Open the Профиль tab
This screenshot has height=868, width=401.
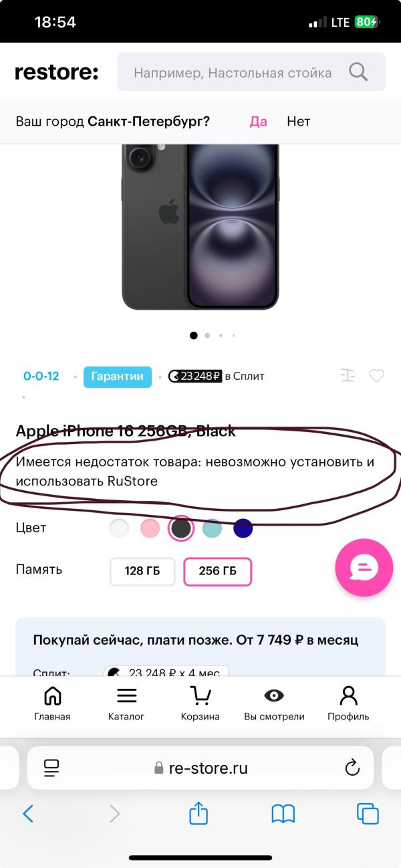[x=348, y=703]
